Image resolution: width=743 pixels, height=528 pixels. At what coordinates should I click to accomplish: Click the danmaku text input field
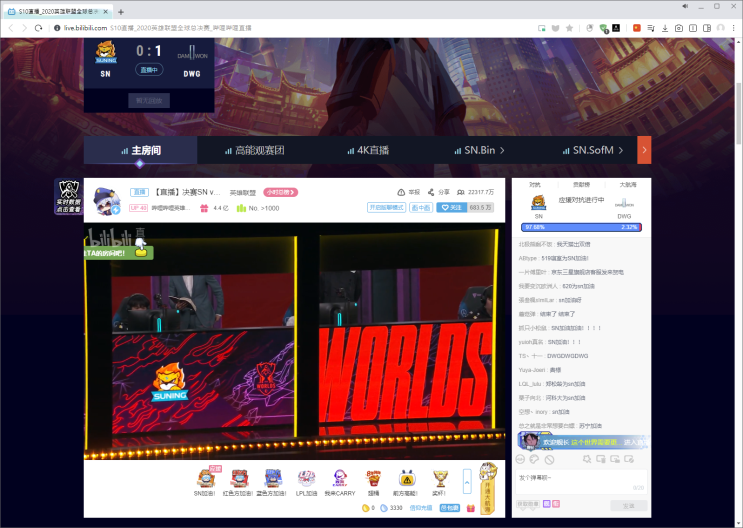581,482
